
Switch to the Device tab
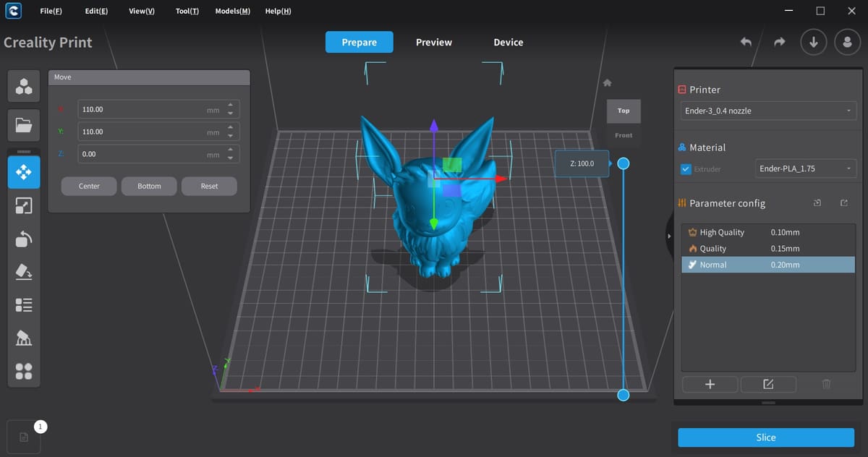coord(509,42)
